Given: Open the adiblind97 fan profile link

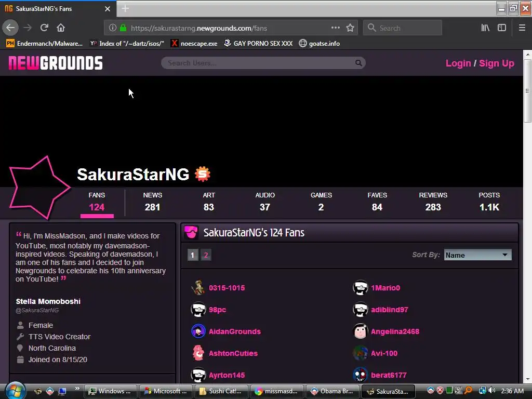Looking at the screenshot, I should [390, 310].
